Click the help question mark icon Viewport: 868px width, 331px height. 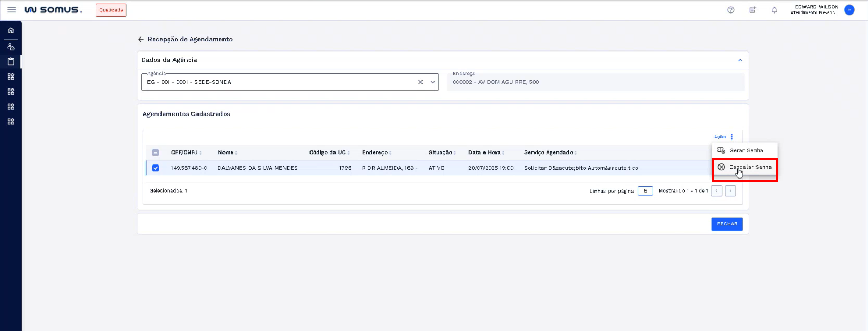click(x=730, y=10)
